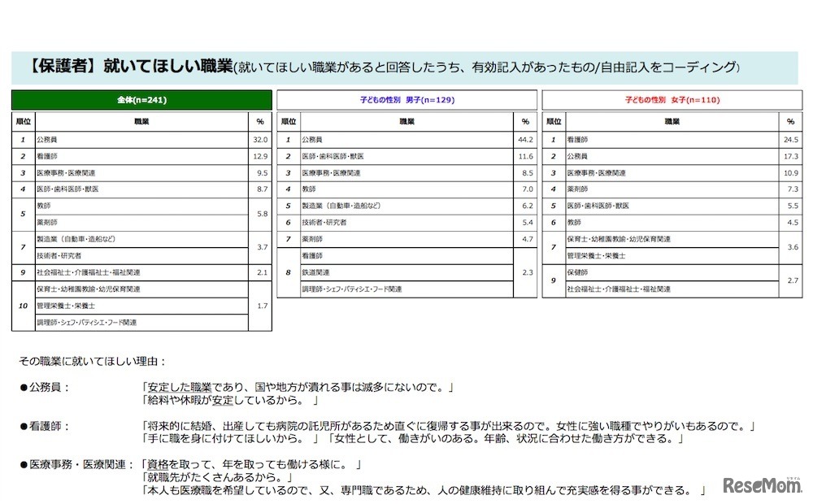Click the 5.5 percentage value
813x504 pixels.
coord(791,206)
